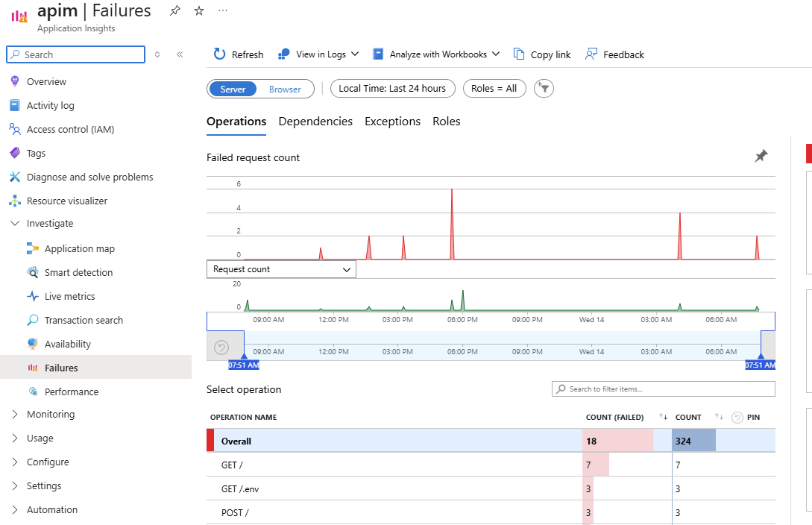The width and height of the screenshot is (812, 525).
Task: Switch to the Dependencies tab
Action: (315, 121)
